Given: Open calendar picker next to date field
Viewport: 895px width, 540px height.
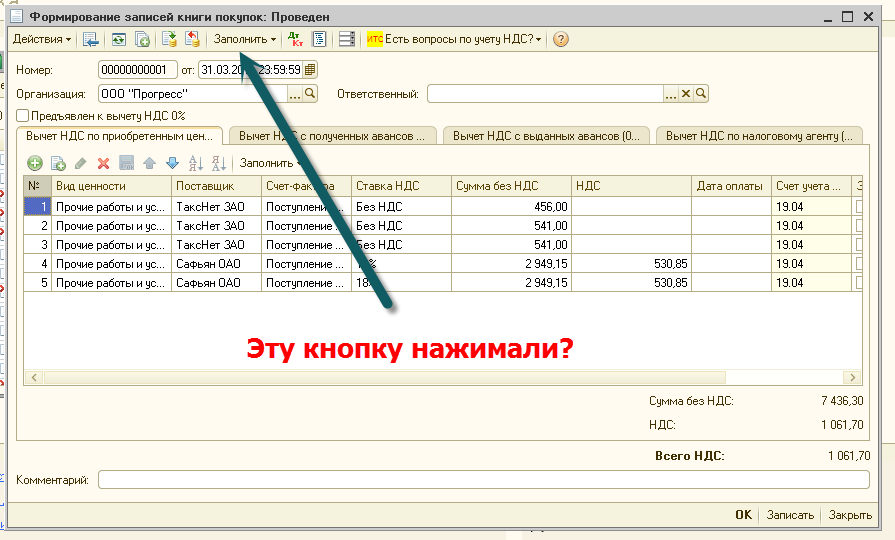Looking at the screenshot, I should point(310,69).
